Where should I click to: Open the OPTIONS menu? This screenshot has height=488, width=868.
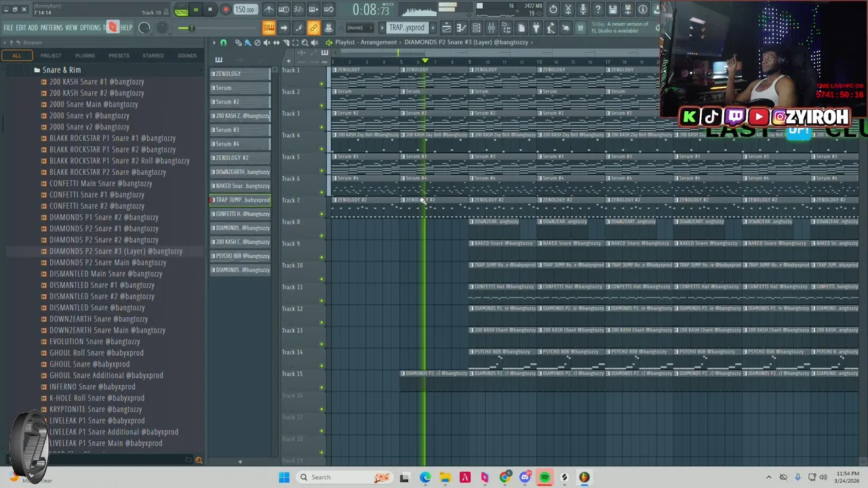point(90,28)
